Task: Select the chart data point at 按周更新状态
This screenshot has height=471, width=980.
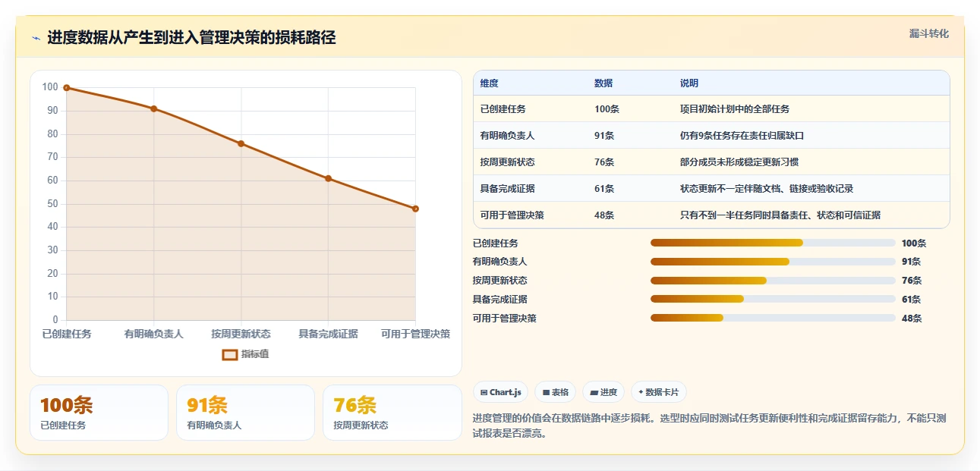Action: (x=241, y=143)
